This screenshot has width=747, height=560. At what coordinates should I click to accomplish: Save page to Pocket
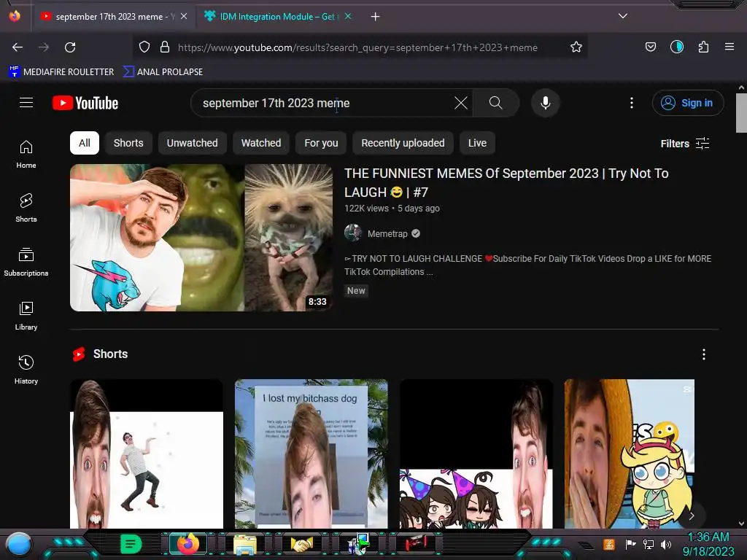pos(650,47)
